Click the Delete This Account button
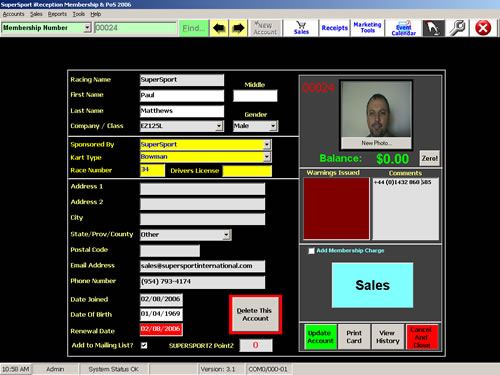 [x=255, y=315]
